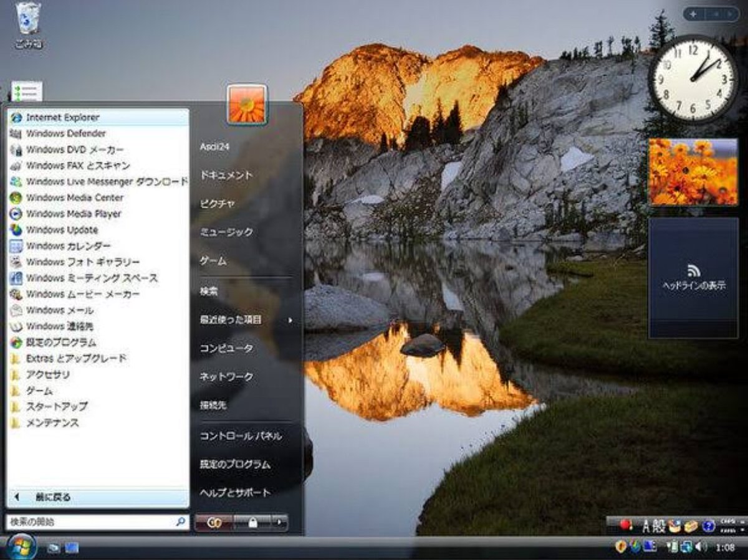Open Windows カレンダー
Image resolution: width=748 pixels, height=560 pixels.
pyautogui.click(x=98, y=246)
